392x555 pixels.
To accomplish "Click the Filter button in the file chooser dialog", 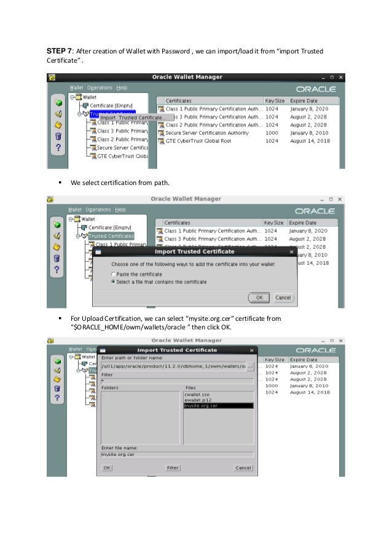I will pos(173,468).
